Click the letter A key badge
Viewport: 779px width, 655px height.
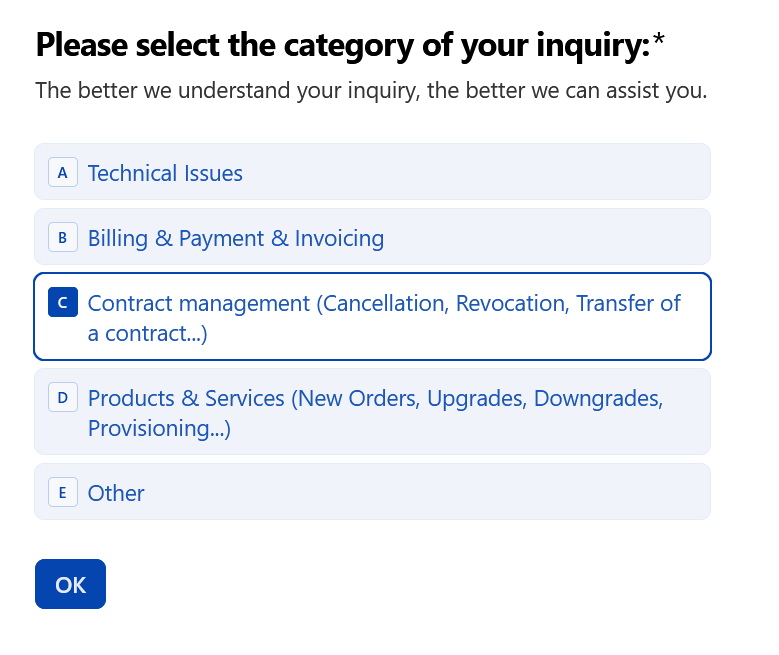click(62, 173)
